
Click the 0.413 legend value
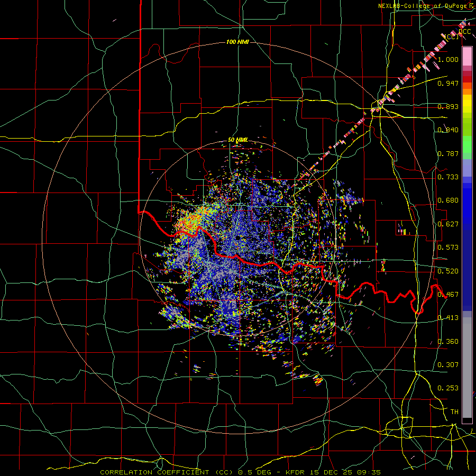(448, 318)
